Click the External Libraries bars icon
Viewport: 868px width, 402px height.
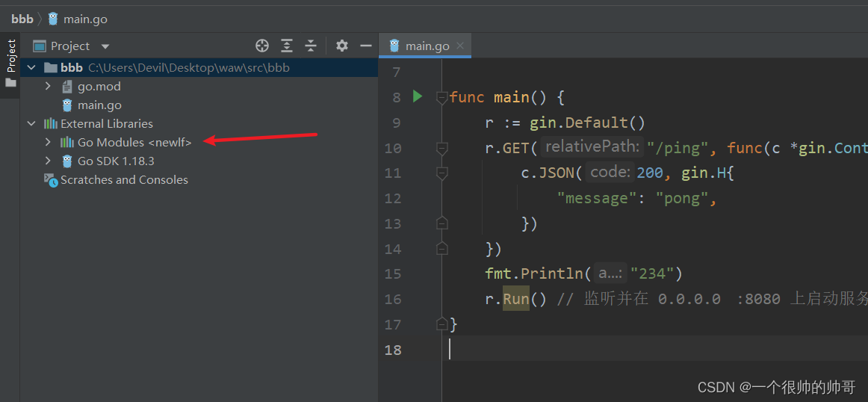[51, 123]
